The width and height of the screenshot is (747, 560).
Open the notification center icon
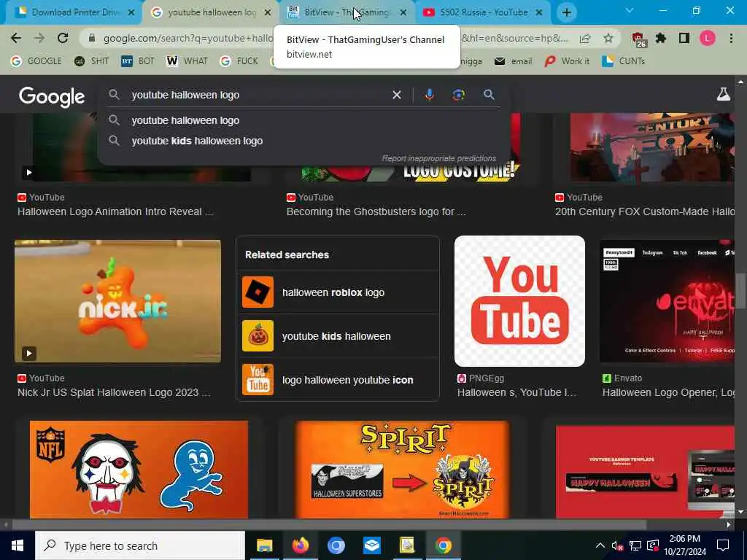[x=723, y=545]
